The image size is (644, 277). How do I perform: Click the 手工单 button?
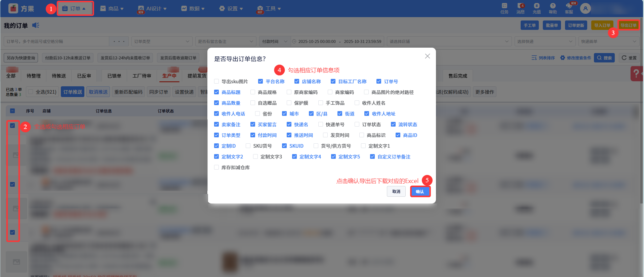tap(530, 25)
